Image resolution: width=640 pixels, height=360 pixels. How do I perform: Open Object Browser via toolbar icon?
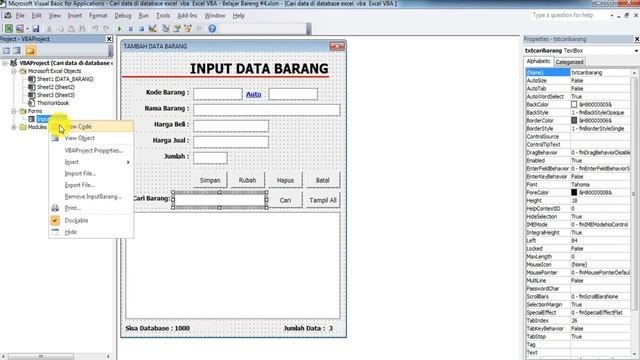[x=188, y=29]
